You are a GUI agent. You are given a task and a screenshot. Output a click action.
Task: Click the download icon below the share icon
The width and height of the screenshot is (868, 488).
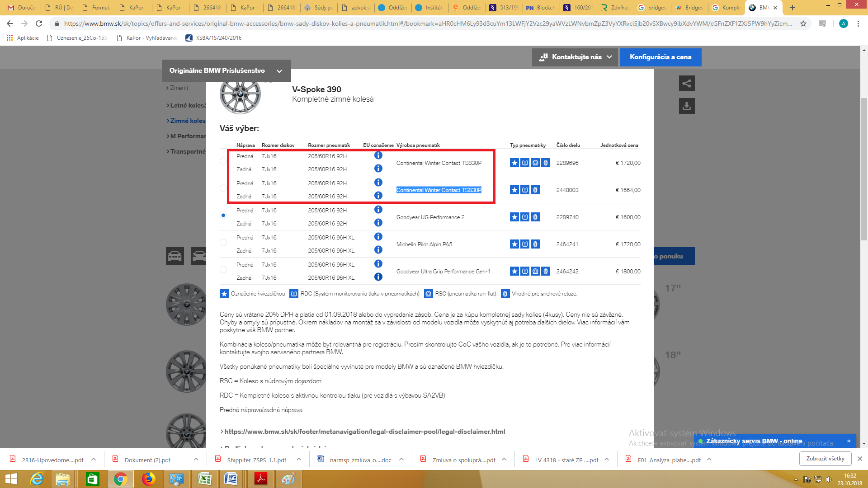687,106
